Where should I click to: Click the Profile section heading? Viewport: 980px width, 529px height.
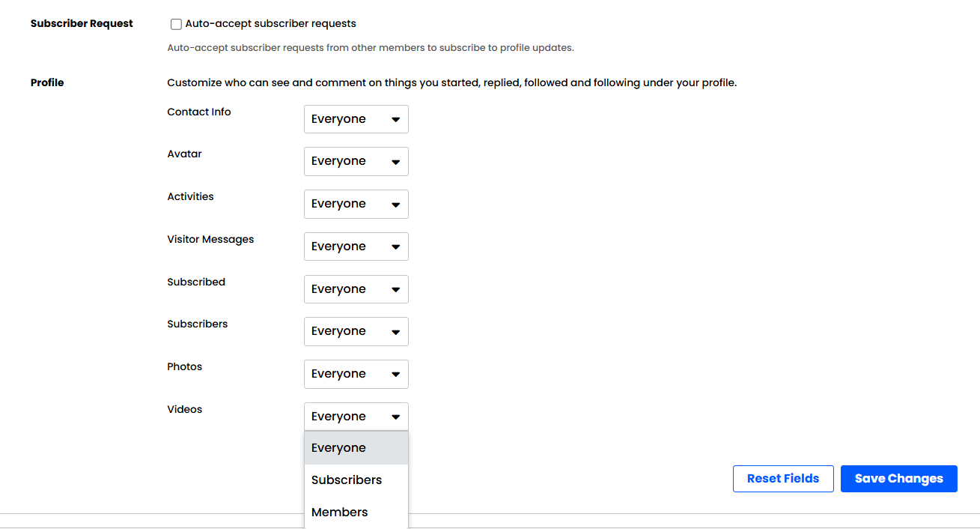click(x=47, y=83)
